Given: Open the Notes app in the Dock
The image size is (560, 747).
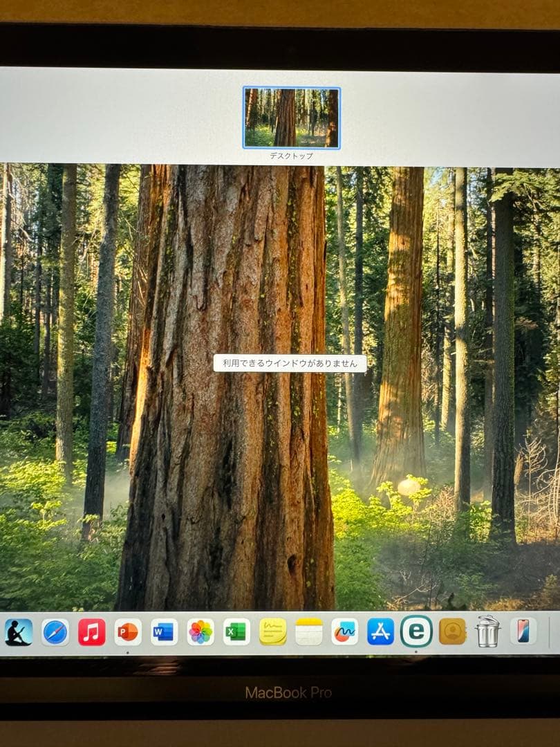Looking at the screenshot, I should pos(309,631).
